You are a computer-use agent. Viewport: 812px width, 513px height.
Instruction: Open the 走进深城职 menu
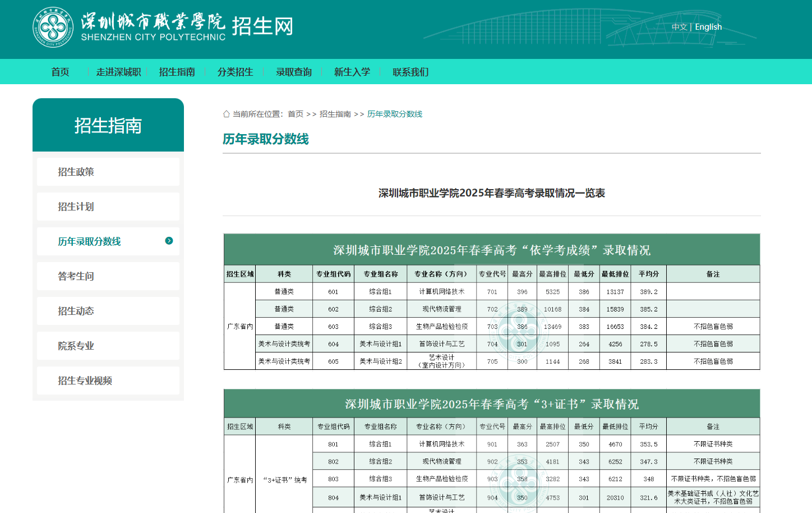118,72
